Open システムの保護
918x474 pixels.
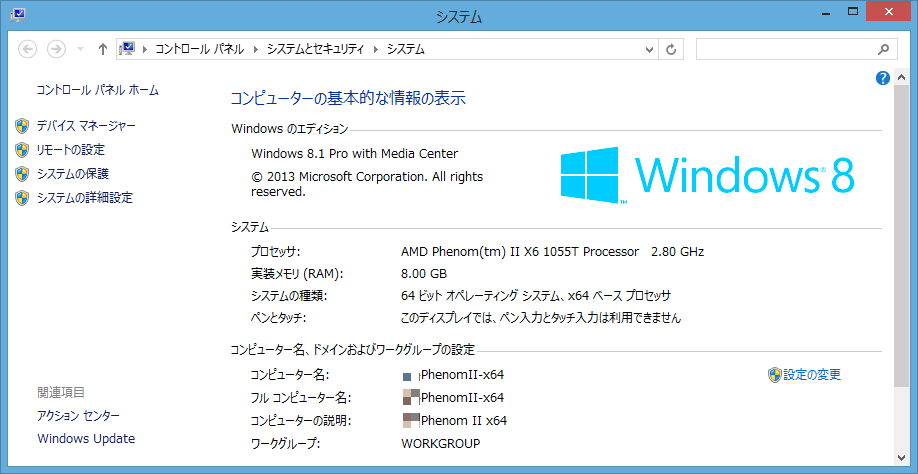click(x=73, y=174)
